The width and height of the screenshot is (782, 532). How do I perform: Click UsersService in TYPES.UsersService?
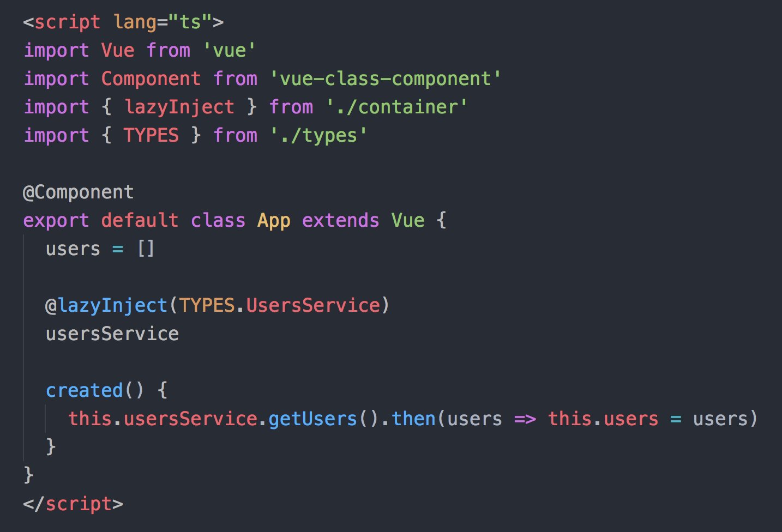pyautogui.click(x=313, y=306)
